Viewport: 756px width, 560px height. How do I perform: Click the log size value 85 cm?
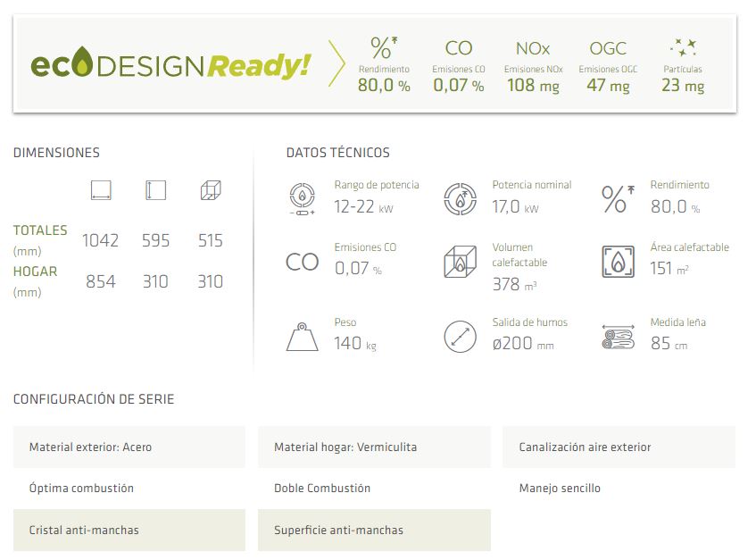click(669, 344)
